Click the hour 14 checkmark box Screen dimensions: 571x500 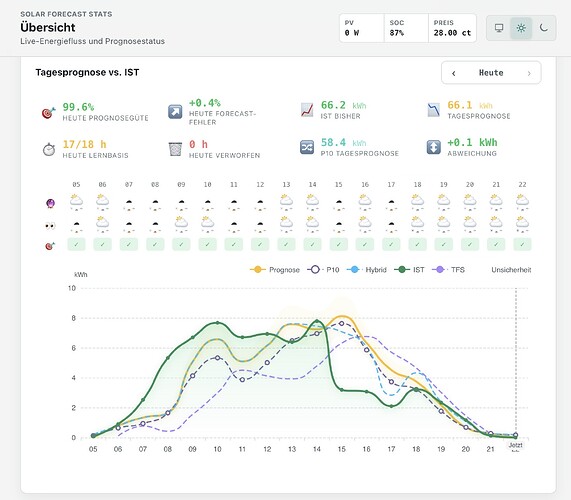[312, 244]
